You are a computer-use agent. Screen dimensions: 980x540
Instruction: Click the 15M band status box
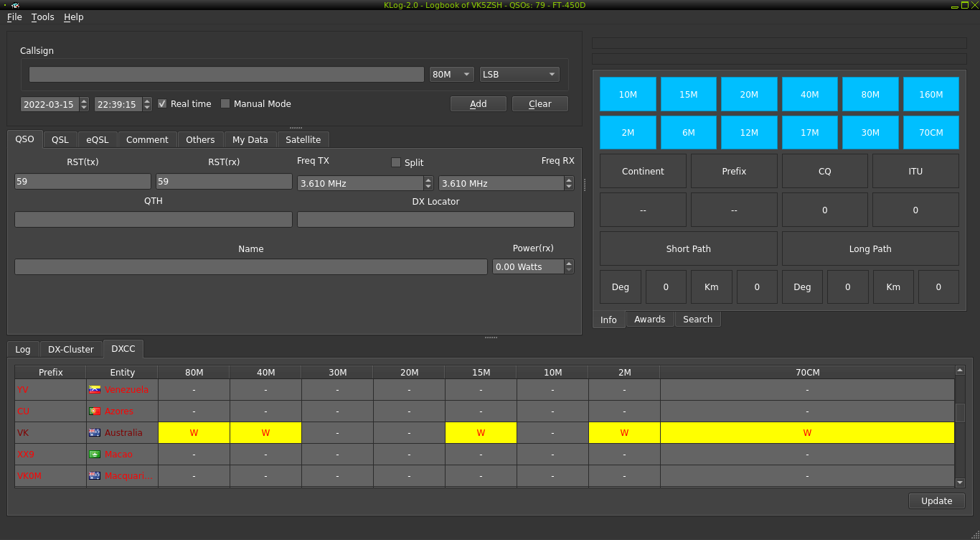click(689, 94)
